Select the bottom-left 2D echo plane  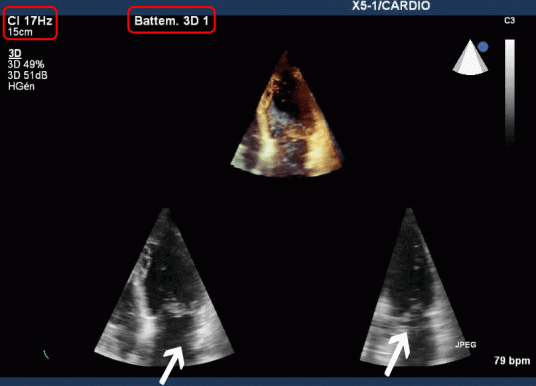164,287
